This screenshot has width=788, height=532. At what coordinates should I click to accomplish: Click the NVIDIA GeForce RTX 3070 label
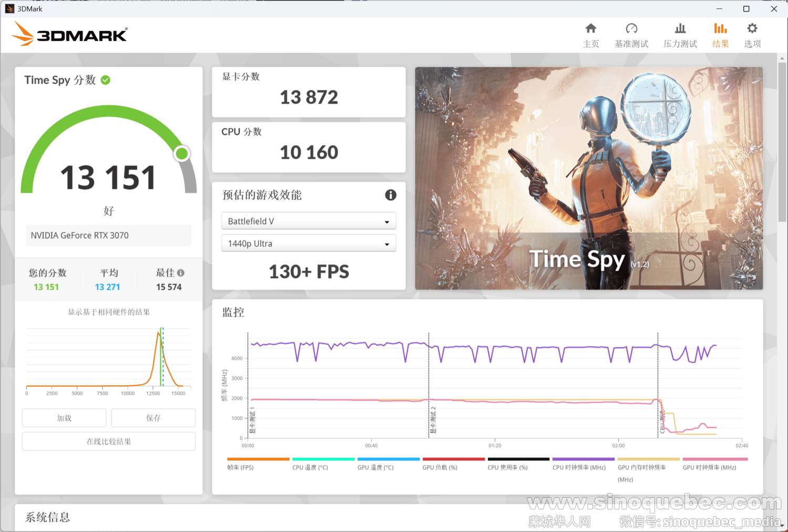click(80, 236)
